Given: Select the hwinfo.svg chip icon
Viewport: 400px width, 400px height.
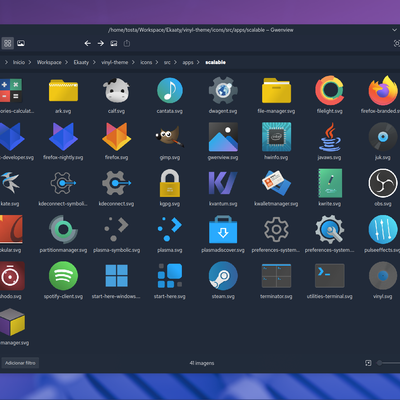Looking at the screenshot, I should coord(276,137).
